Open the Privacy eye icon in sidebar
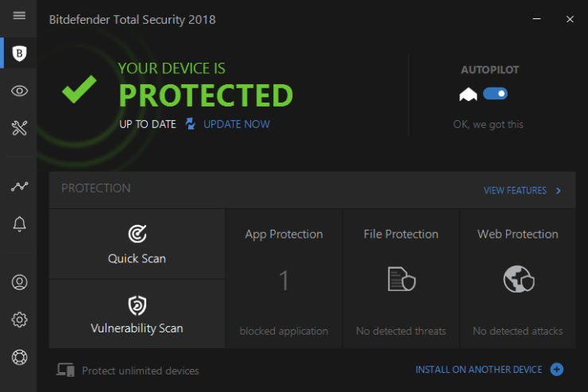Viewport: 588px width, 392px height. 20,91
